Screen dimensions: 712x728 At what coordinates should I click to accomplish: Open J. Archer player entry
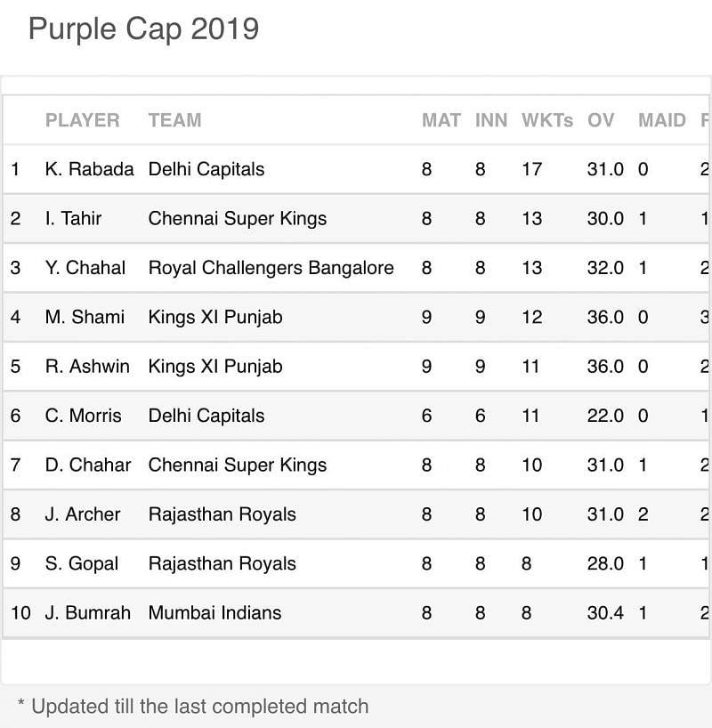(x=83, y=514)
